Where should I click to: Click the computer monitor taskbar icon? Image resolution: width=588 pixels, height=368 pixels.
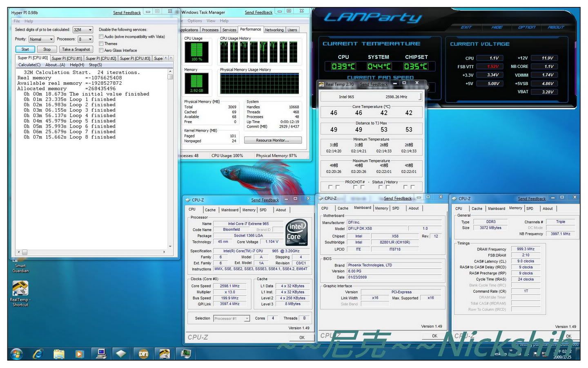click(100, 354)
